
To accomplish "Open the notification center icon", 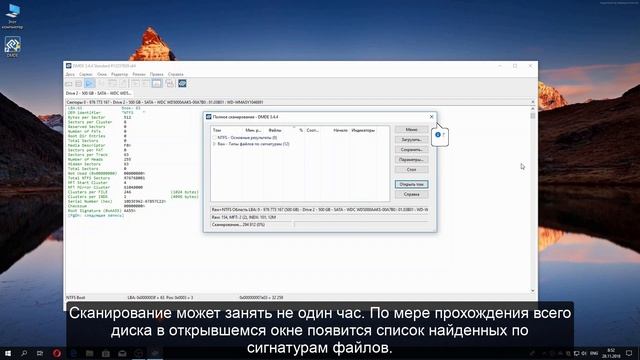I will (629, 353).
